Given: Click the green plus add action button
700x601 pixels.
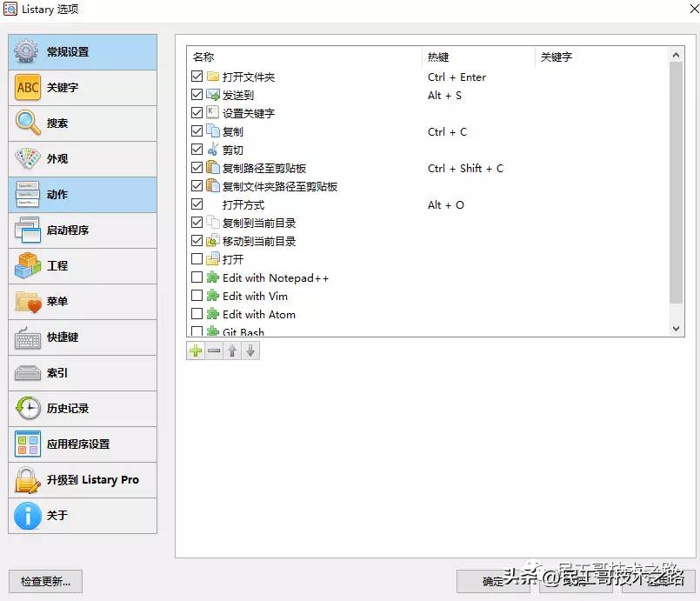Looking at the screenshot, I should click(x=196, y=351).
